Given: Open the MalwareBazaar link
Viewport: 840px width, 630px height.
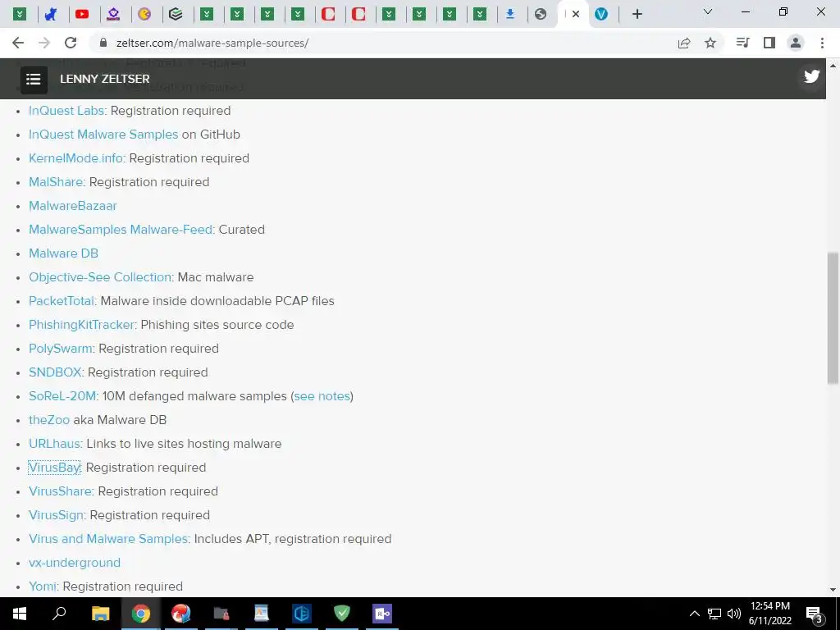Looking at the screenshot, I should coord(73,206).
